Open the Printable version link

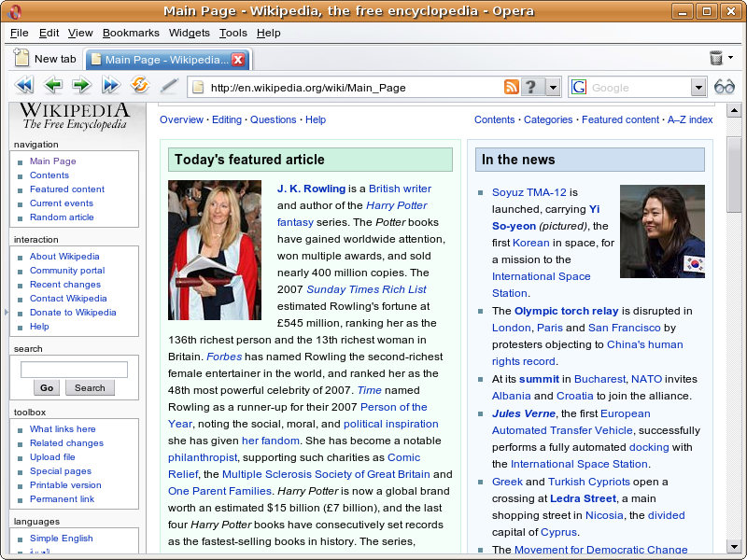click(x=65, y=485)
